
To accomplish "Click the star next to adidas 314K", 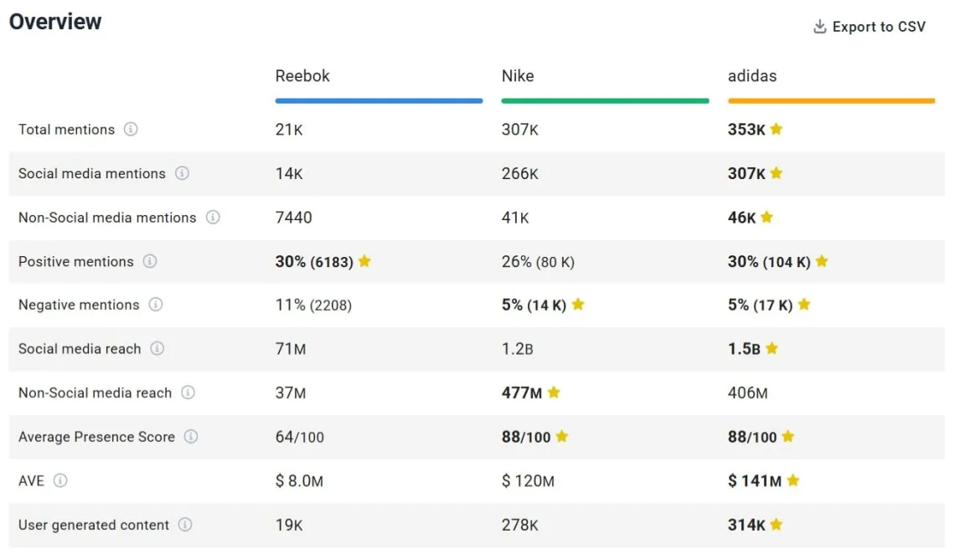I will coord(776,524).
